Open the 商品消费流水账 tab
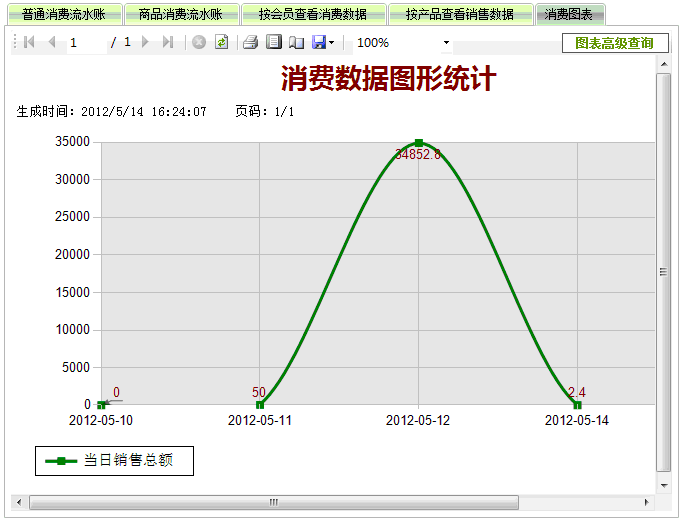The width and height of the screenshot is (683, 521). coord(180,14)
